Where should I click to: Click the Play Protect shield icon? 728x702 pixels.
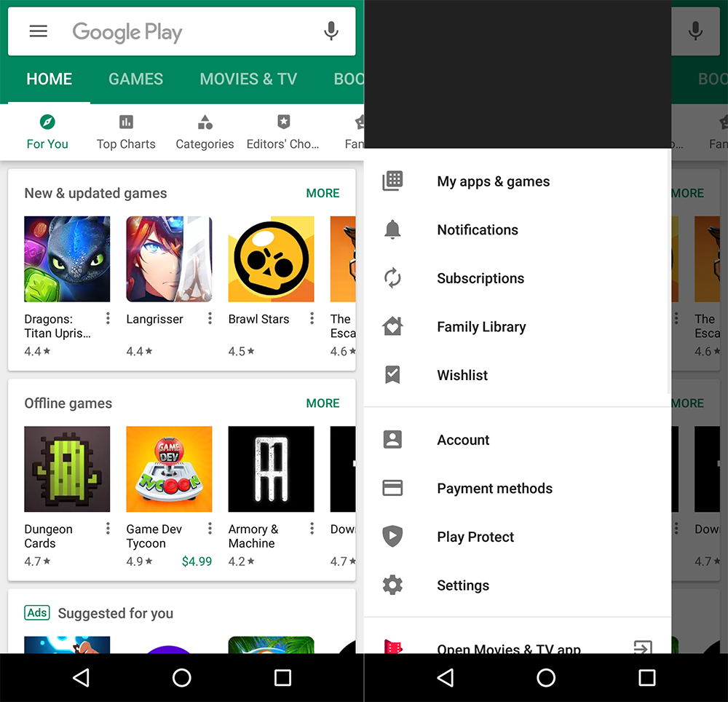[392, 536]
